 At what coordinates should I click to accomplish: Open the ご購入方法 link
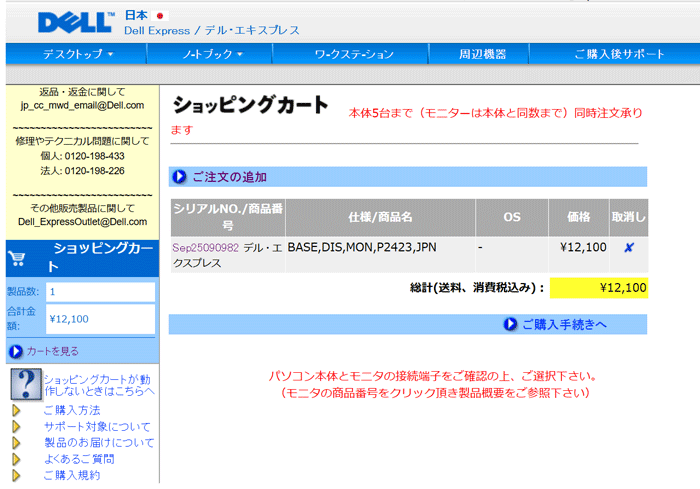pos(72,410)
